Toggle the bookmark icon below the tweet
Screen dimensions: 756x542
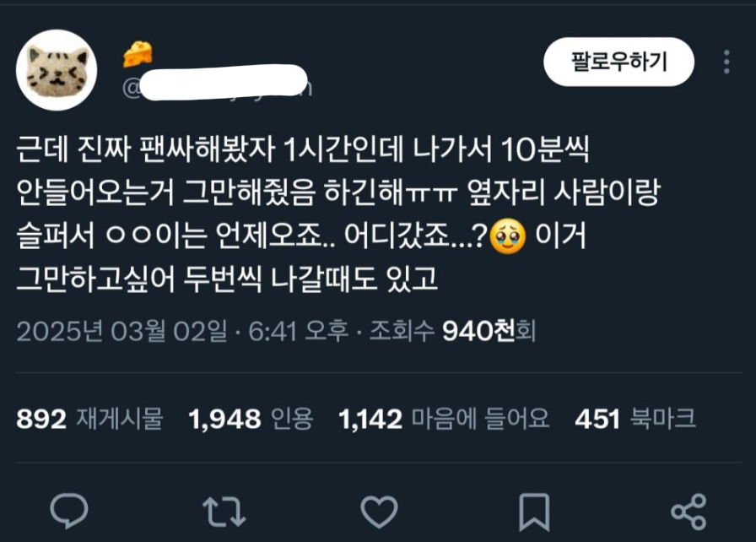coord(534,512)
